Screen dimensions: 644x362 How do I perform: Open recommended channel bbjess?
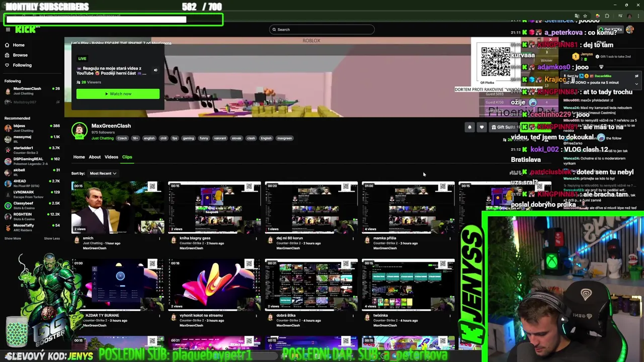click(x=32, y=128)
